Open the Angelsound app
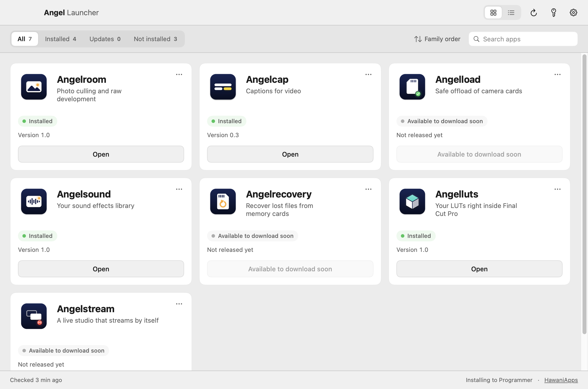Image resolution: width=588 pixels, height=389 pixels. (x=101, y=269)
